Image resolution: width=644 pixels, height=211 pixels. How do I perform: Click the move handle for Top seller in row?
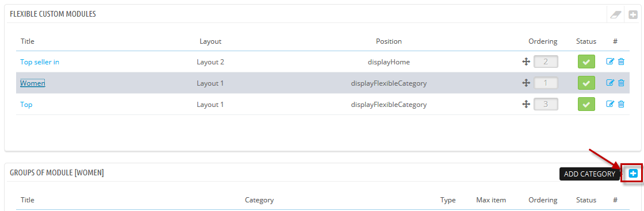point(526,62)
